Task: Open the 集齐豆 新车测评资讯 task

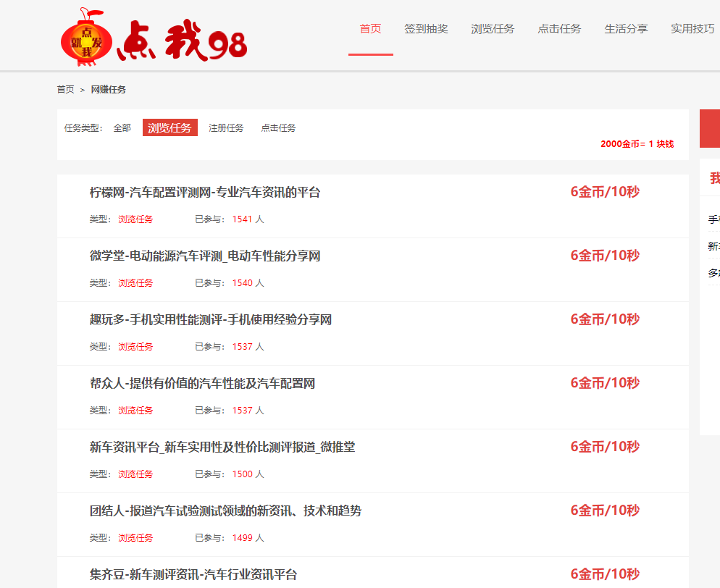Action: point(193,575)
